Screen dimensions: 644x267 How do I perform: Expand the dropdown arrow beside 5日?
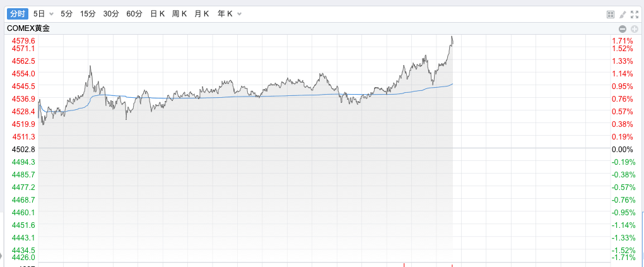click(52, 14)
